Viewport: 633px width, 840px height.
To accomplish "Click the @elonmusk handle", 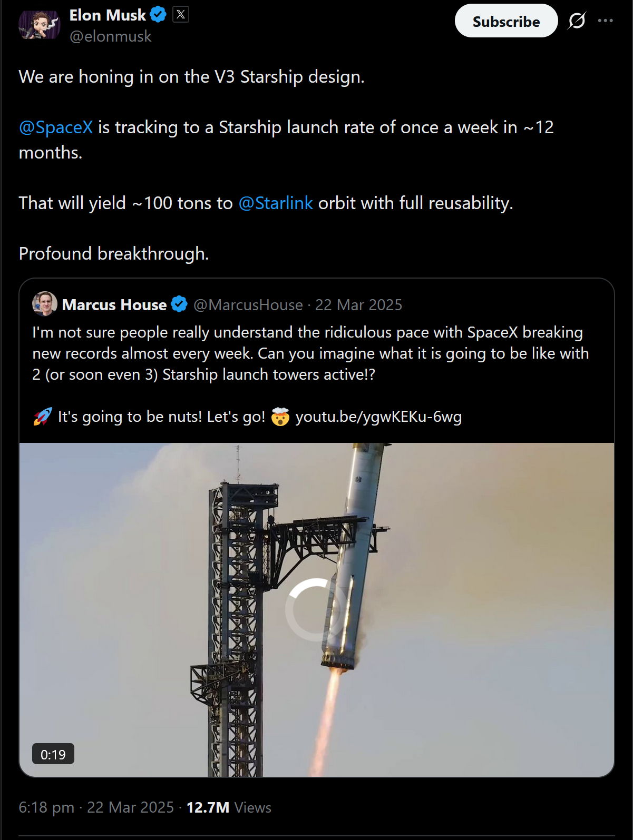I will tap(111, 36).
